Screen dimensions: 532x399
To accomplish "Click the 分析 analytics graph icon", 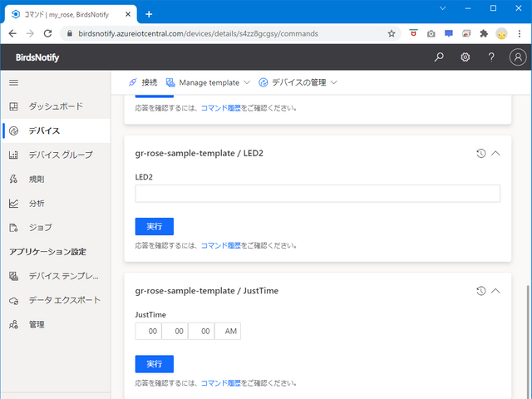I will pos(13,204).
